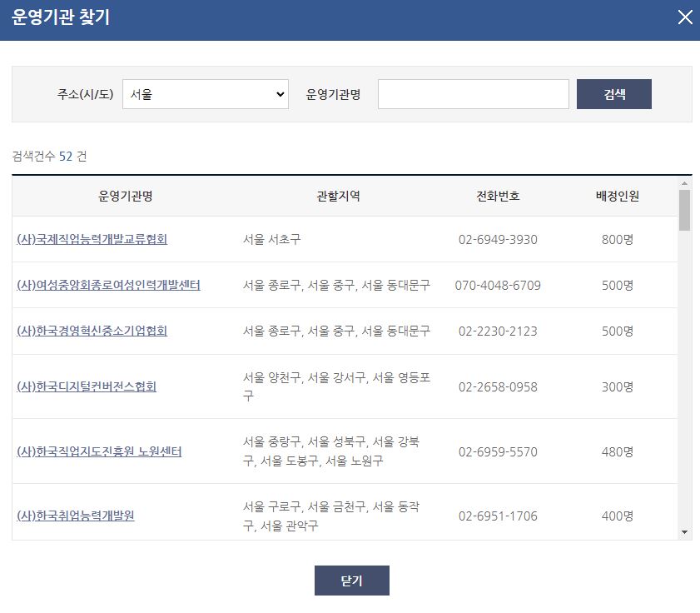The height and width of the screenshot is (613, 700).
Task: Open (사)한국경영혁신중소기업협회 link
Action: click(x=92, y=331)
